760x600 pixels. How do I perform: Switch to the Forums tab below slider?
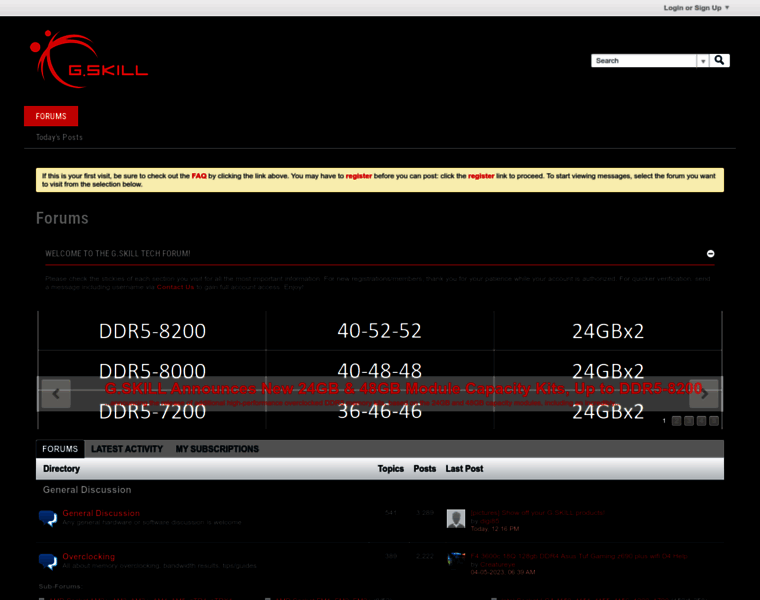[x=60, y=449]
